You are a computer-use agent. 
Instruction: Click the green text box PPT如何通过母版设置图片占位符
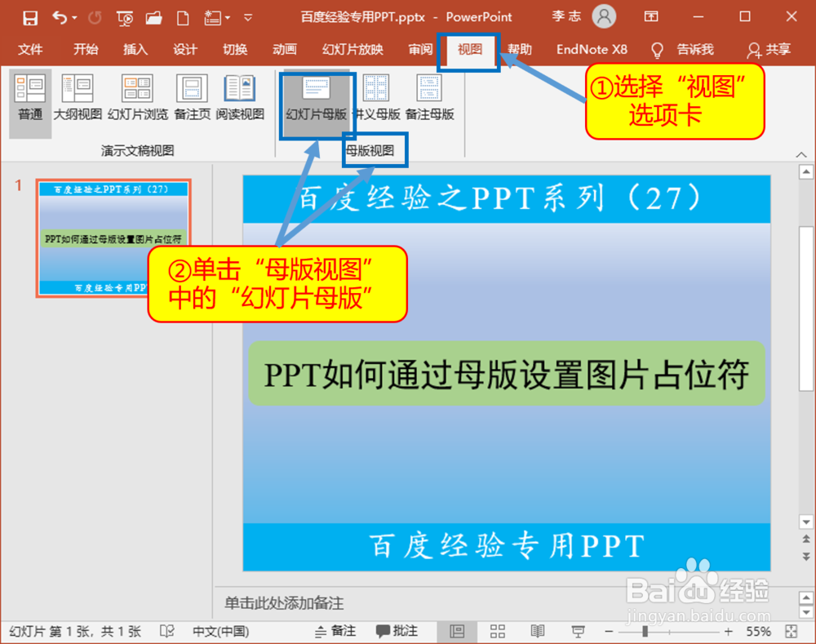point(506,373)
